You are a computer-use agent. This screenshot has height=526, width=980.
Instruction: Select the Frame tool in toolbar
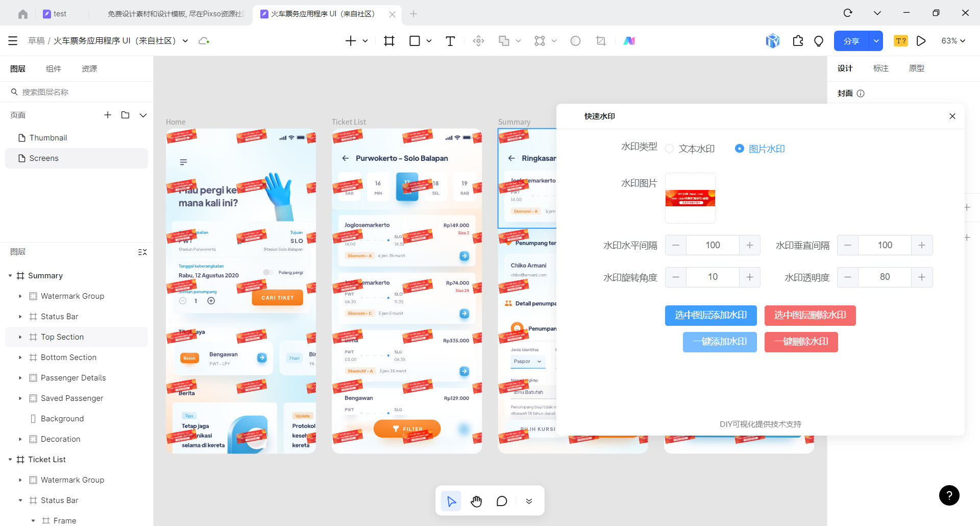[389, 41]
